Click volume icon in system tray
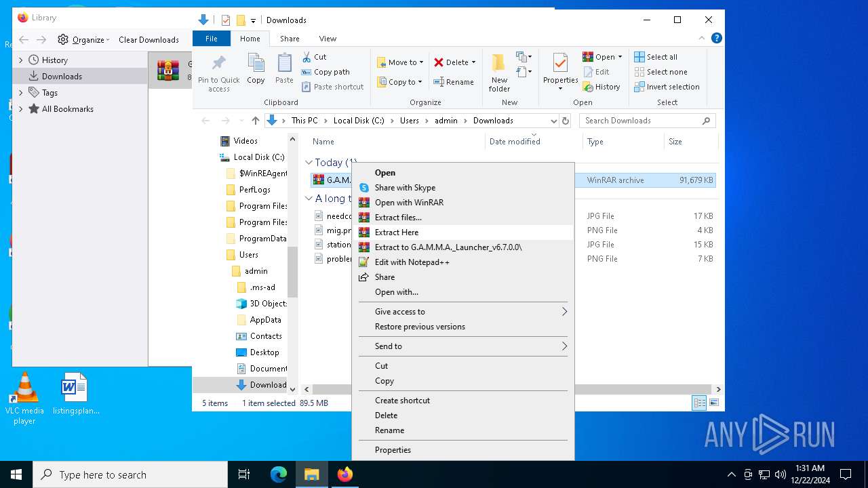This screenshot has height=488, width=868. pos(780,474)
